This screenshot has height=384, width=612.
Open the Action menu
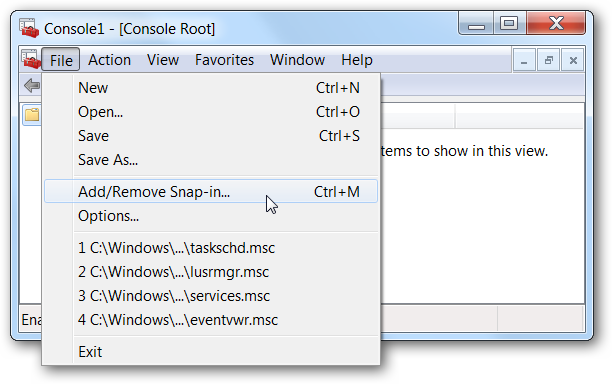pos(109,60)
